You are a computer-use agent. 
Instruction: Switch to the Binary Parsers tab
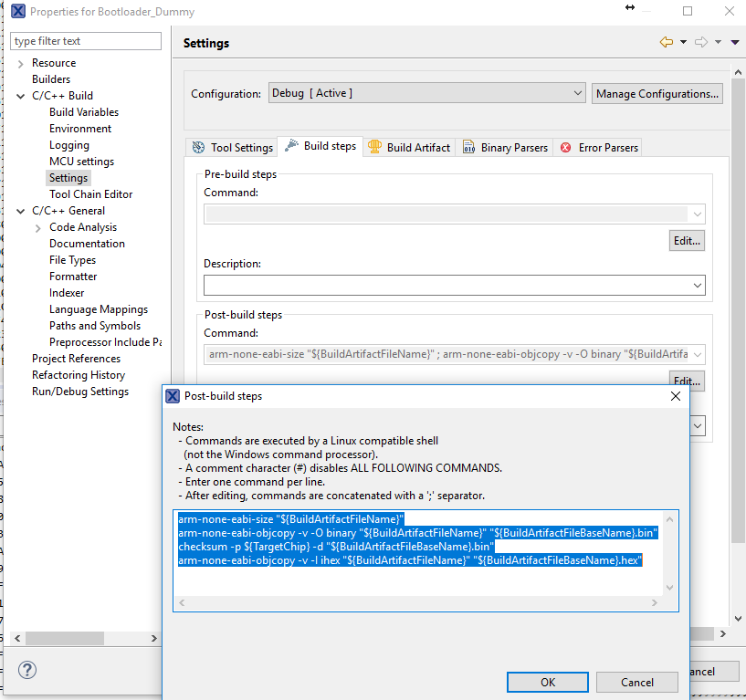click(505, 148)
